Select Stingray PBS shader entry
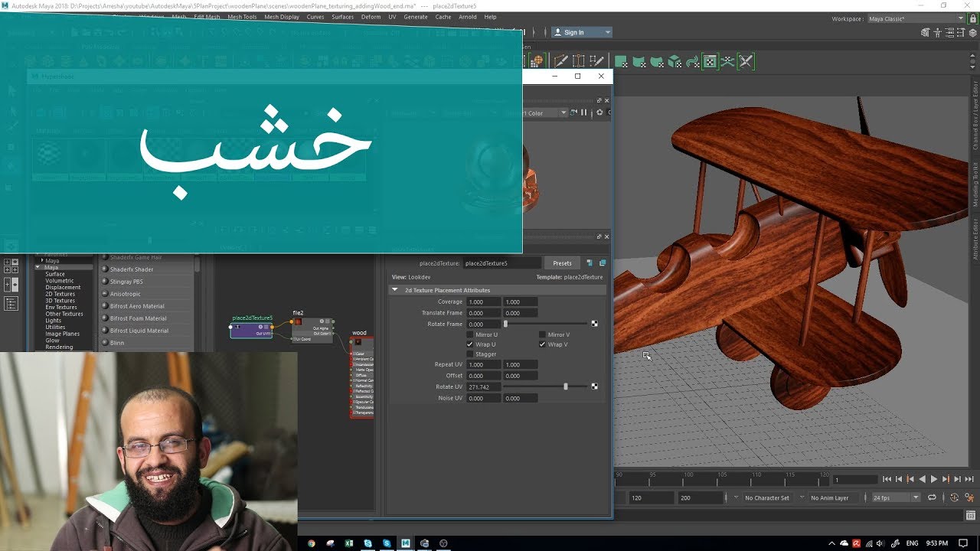 click(x=126, y=282)
